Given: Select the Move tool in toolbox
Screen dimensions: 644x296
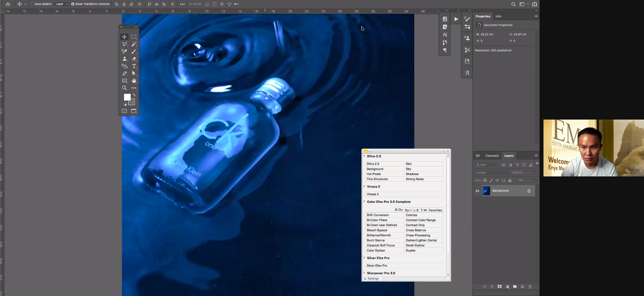Looking at the screenshot, I should click(125, 37).
